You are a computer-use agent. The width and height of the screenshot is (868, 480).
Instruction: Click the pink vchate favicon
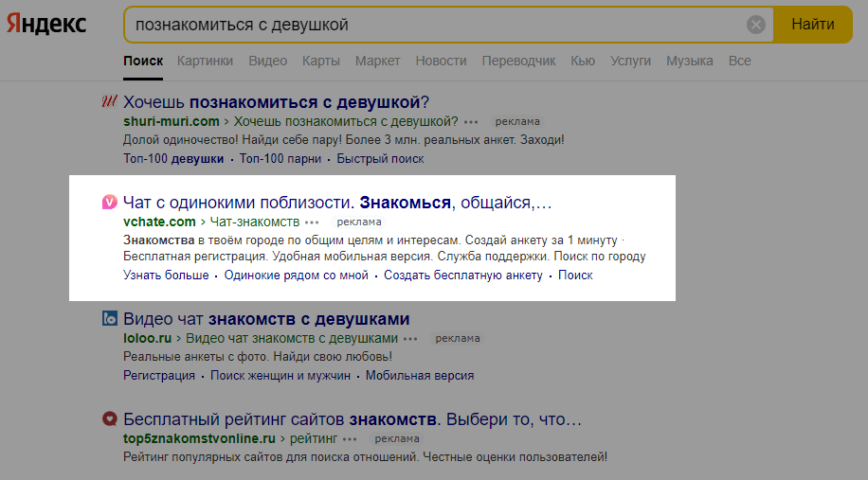[110, 203]
